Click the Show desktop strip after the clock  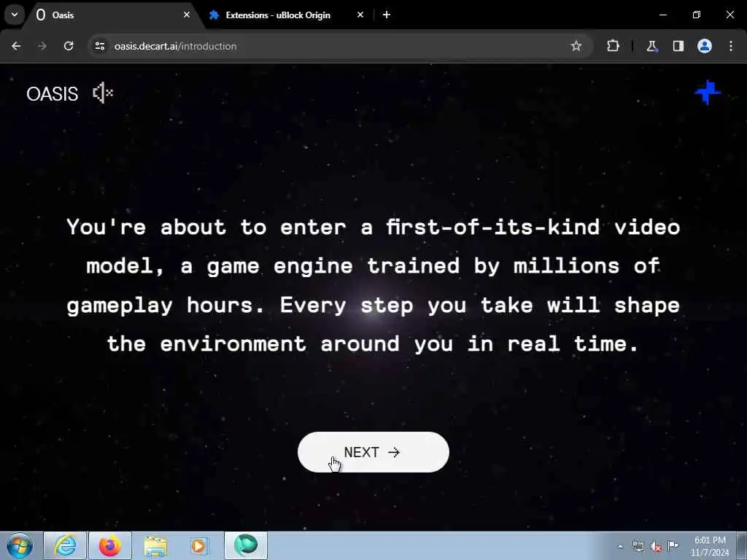click(x=741, y=545)
